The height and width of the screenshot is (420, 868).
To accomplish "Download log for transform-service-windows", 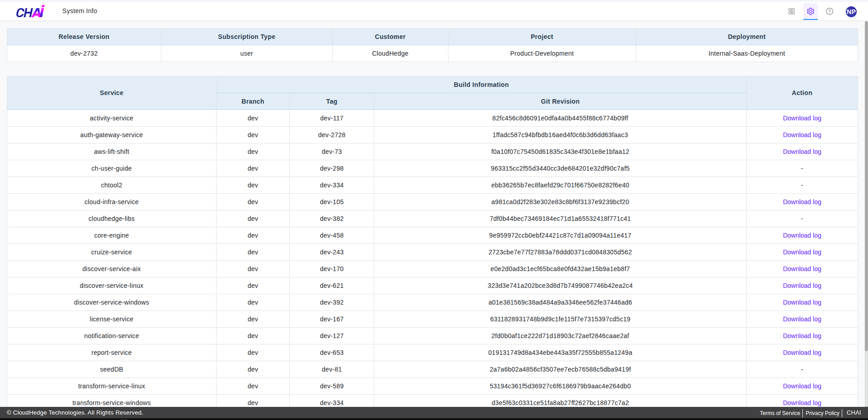I will tap(802, 403).
